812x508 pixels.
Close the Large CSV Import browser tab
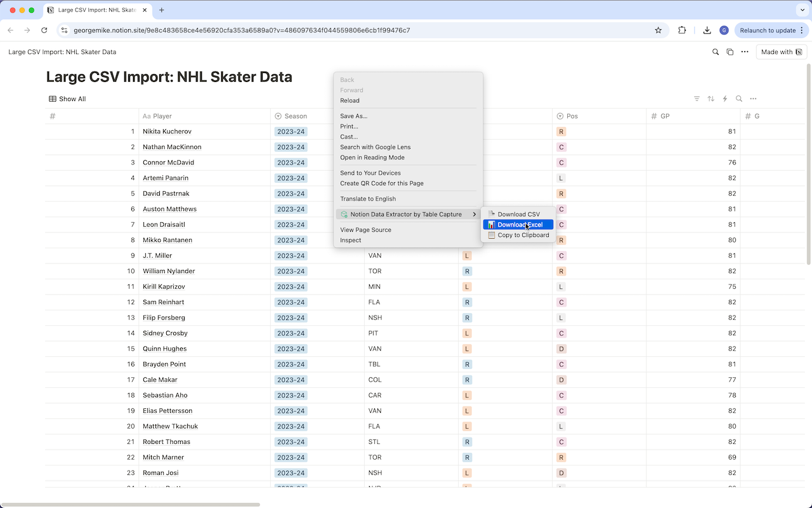click(x=143, y=10)
